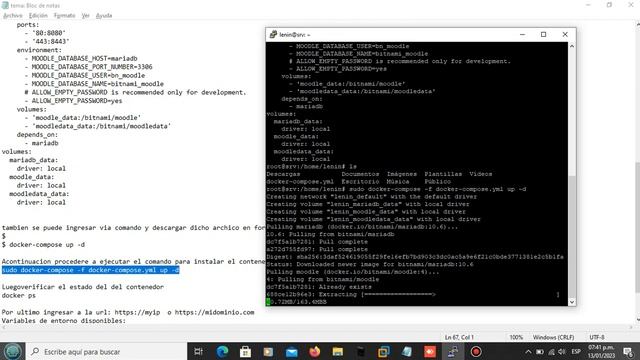
Task: Minimize the lenin@srv terminal window
Action: pyautogui.click(x=522, y=35)
